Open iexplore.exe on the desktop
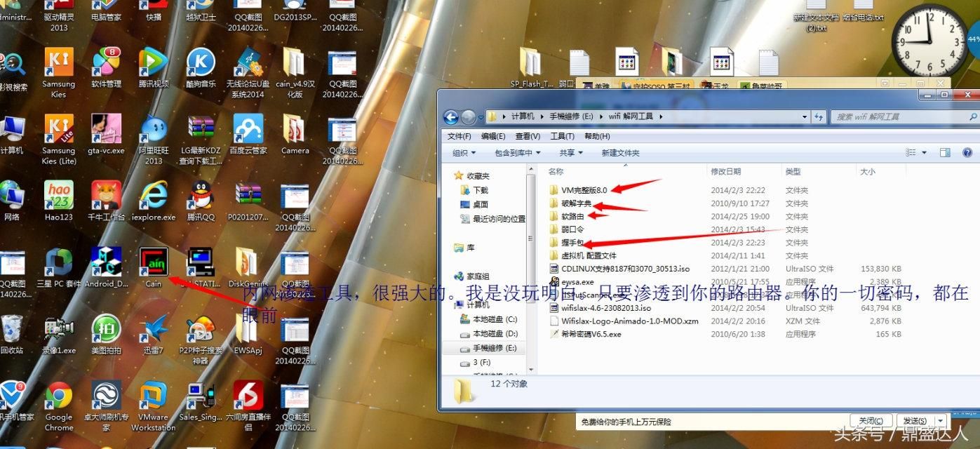This screenshot has width=980, height=449. coord(154,201)
